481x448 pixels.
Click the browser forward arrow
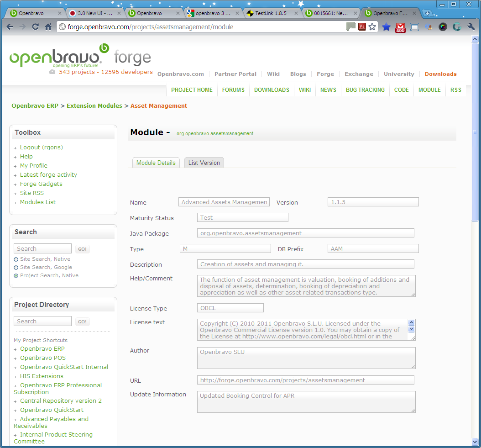[22, 27]
